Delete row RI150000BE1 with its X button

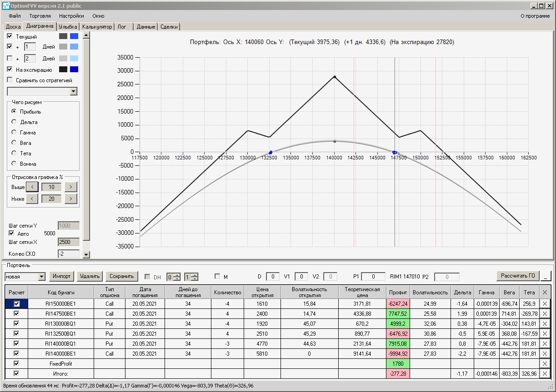click(545, 304)
